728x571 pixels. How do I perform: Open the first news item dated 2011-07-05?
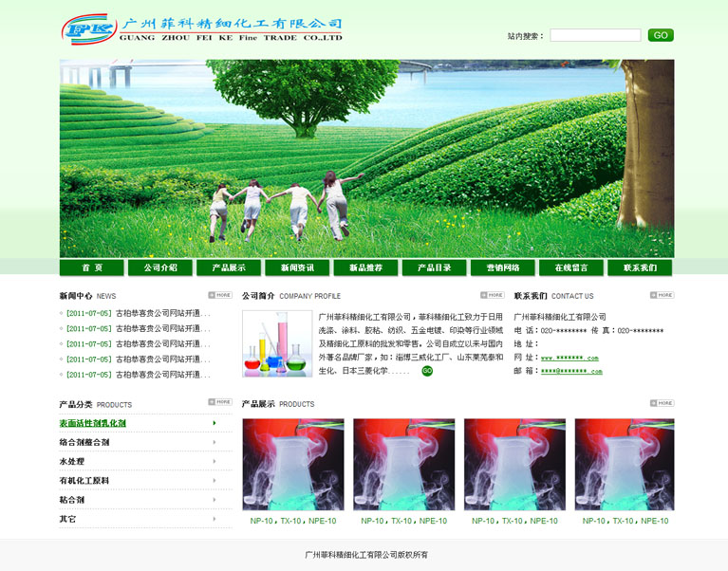138,313
